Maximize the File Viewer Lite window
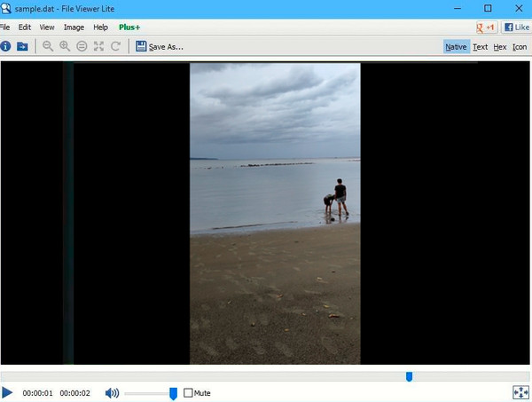Image resolution: width=532 pixels, height=402 pixels. pyautogui.click(x=488, y=8)
